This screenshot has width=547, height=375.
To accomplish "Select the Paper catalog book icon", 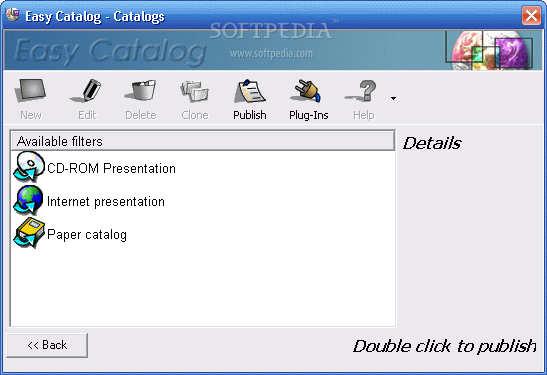I will [x=29, y=233].
